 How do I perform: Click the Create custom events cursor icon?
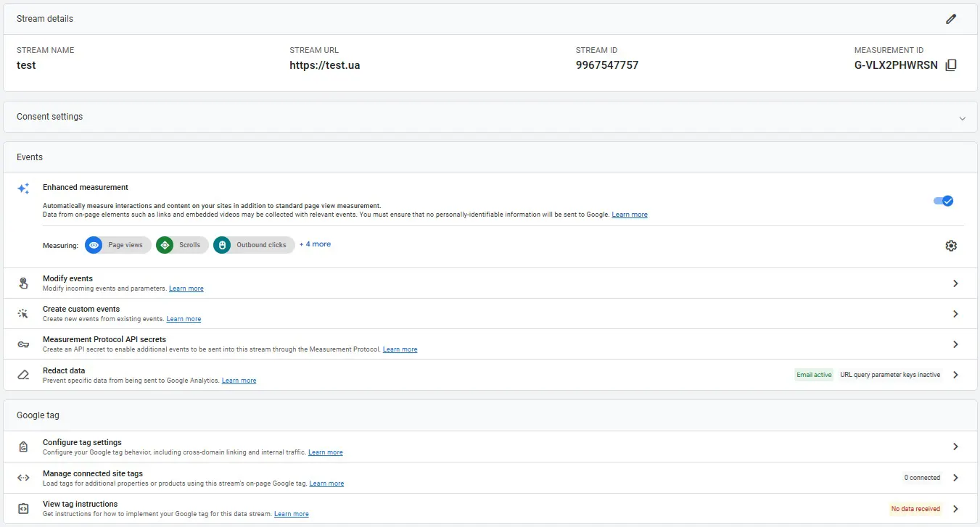coord(23,314)
